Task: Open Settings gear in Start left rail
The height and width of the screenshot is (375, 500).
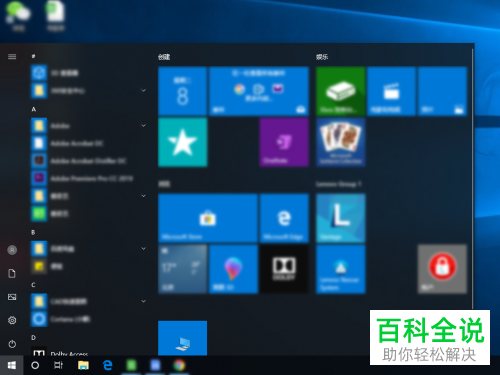Action: pyautogui.click(x=12, y=320)
